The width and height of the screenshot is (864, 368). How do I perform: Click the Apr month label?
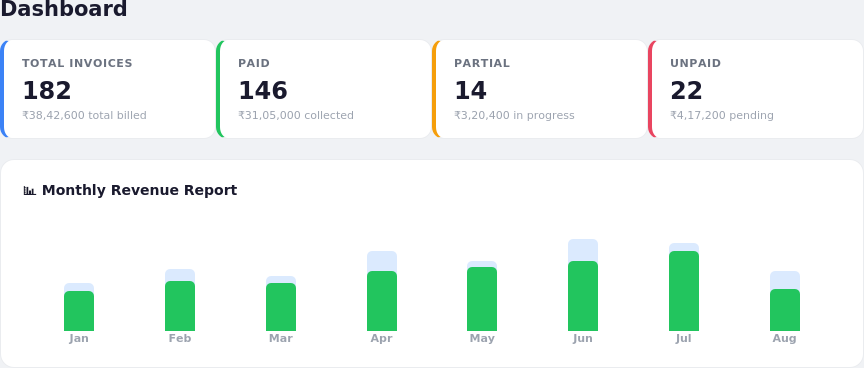[x=381, y=338]
